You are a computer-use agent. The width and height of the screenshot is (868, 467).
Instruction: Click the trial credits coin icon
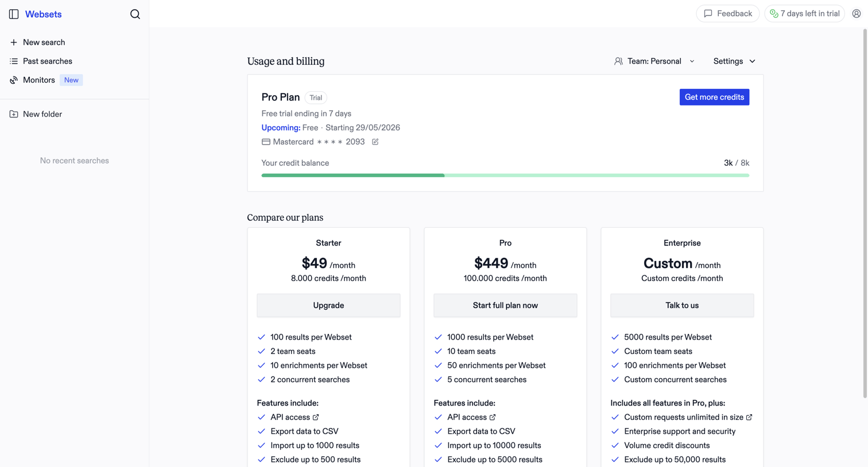tap(774, 14)
